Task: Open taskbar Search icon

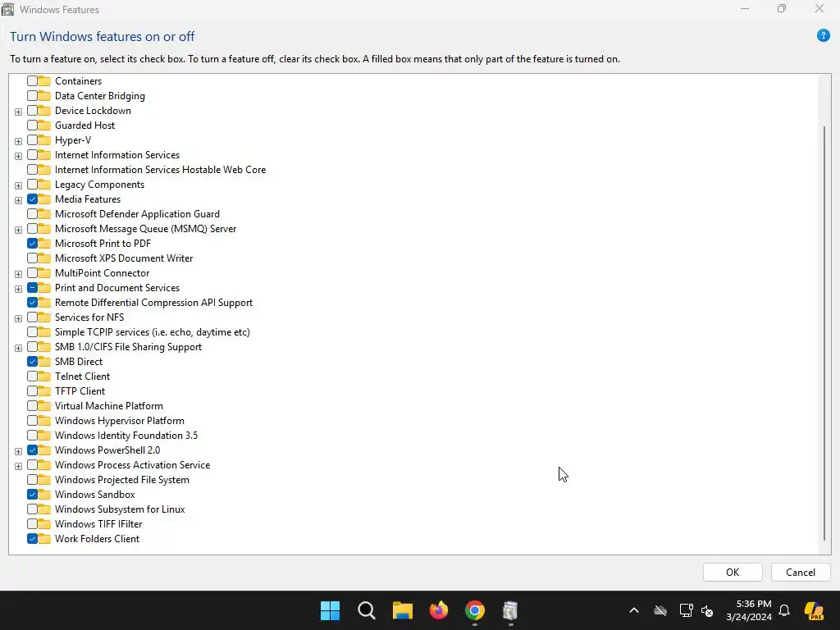Action: coord(367,610)
